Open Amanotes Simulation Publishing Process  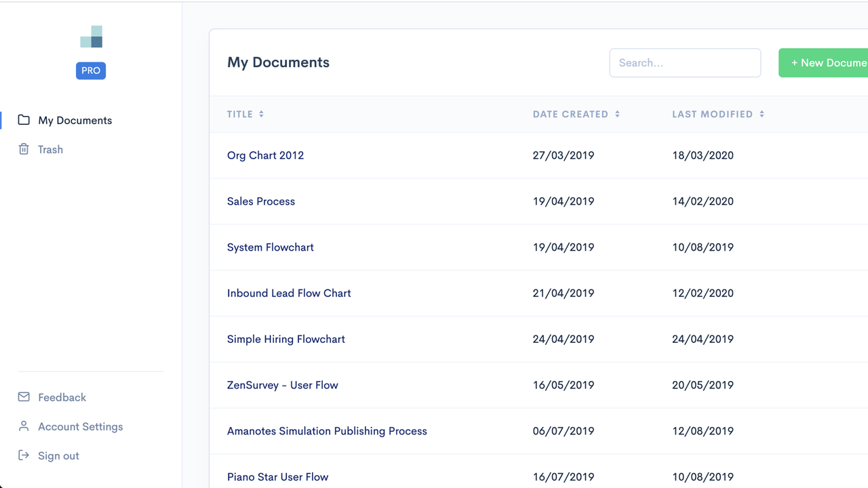pos(327,431)
